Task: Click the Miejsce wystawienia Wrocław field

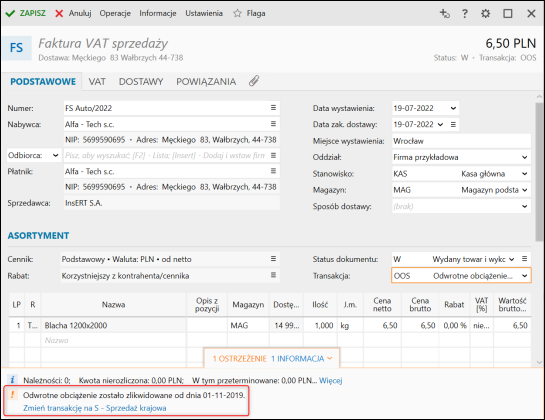Action: tap(461, 141)
